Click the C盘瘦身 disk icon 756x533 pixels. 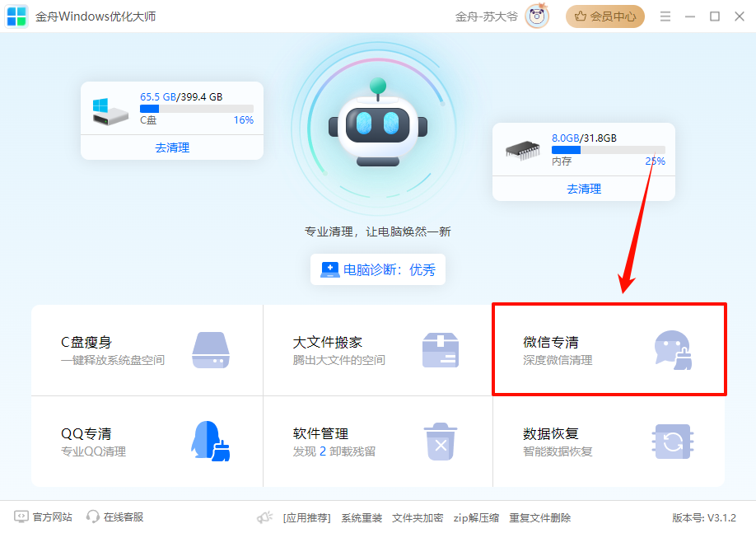pyautogui.click(x=211, y=350)
